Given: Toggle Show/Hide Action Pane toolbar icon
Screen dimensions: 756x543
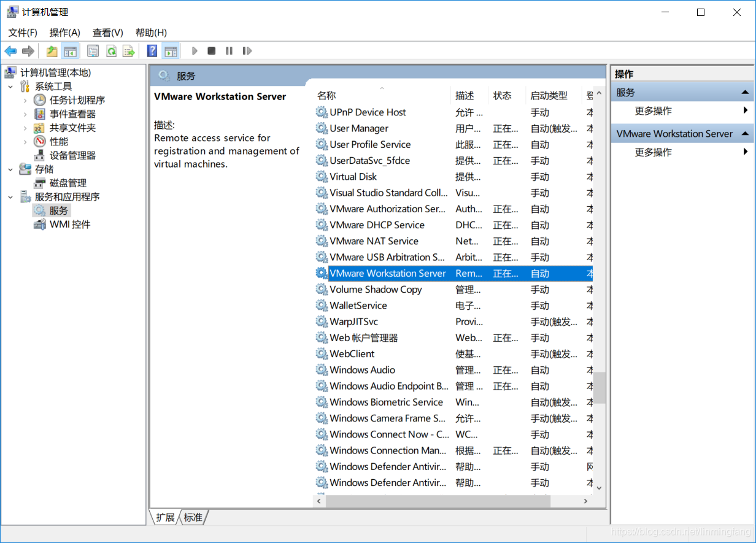Looking at the screenshot, I should click(x=171, y=51).
